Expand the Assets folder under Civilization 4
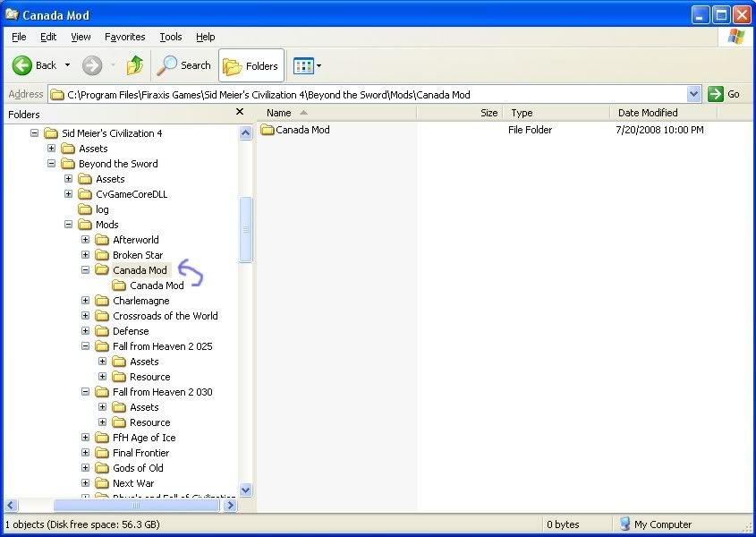756x537 pixels. (52, 148)
